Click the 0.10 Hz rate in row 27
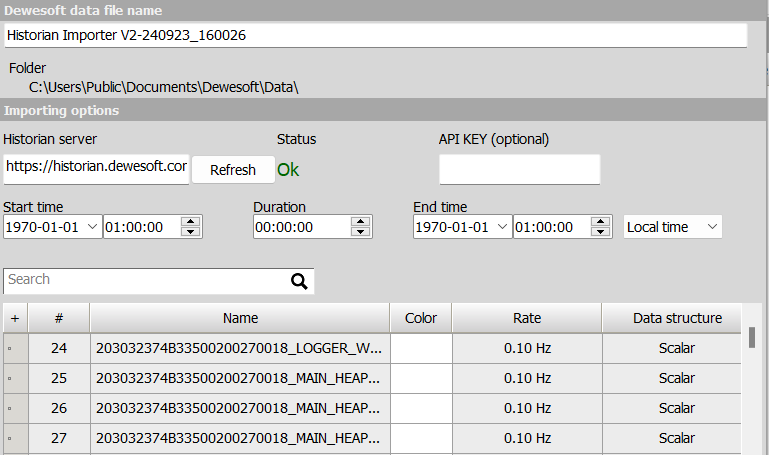Viewport: 769px width, 455px height. point(527,438)
